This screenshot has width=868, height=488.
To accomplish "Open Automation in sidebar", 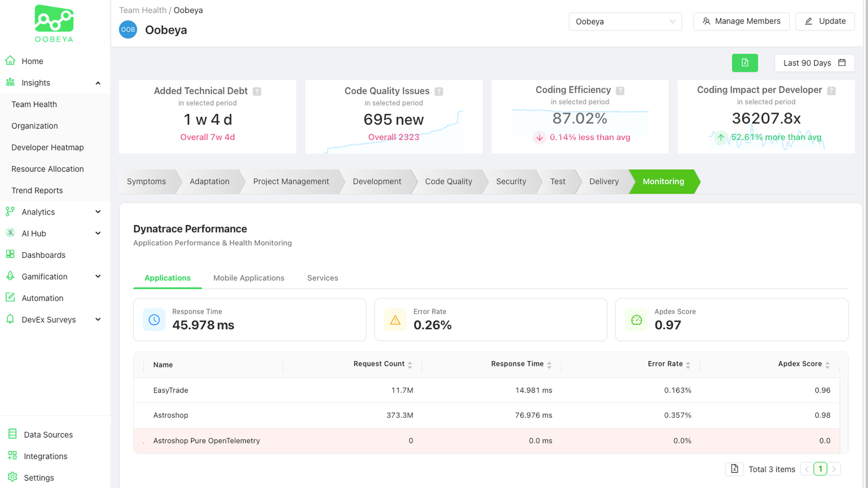I will (42, 298).
